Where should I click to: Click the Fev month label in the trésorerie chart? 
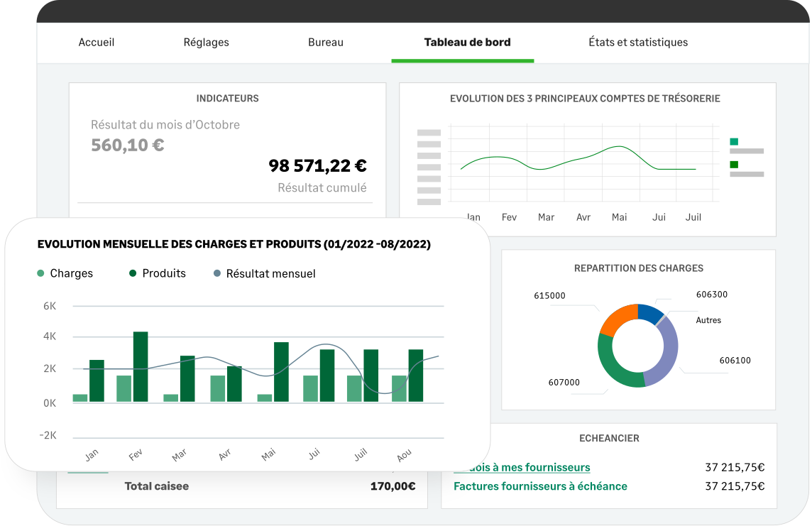(x=509, y=217)
